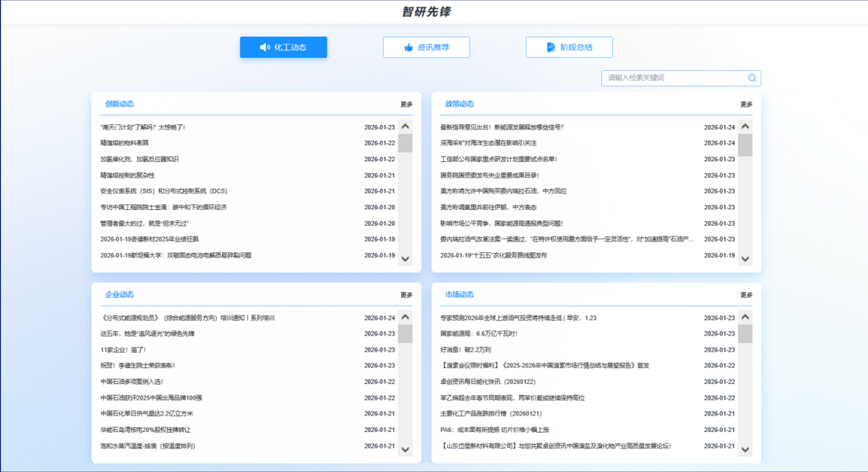The width and height of the screenshot is (868, 472).
Task: Click the up arrow of 市场动态 scrollbar
Action: click(x=745, y=317)
